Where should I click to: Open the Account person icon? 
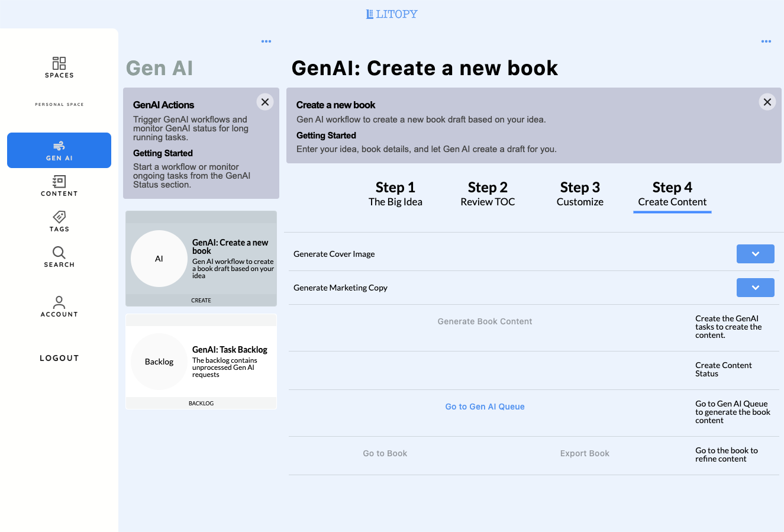click(x=59, y=302)
